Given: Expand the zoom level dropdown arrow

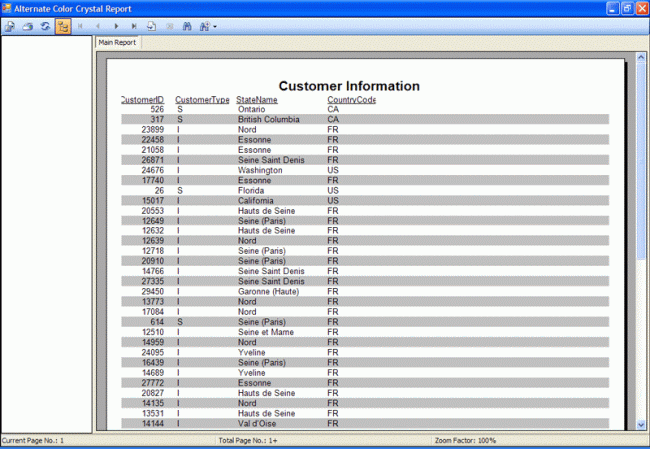Looking at the screenshot, I should click(x=215, y=27).
